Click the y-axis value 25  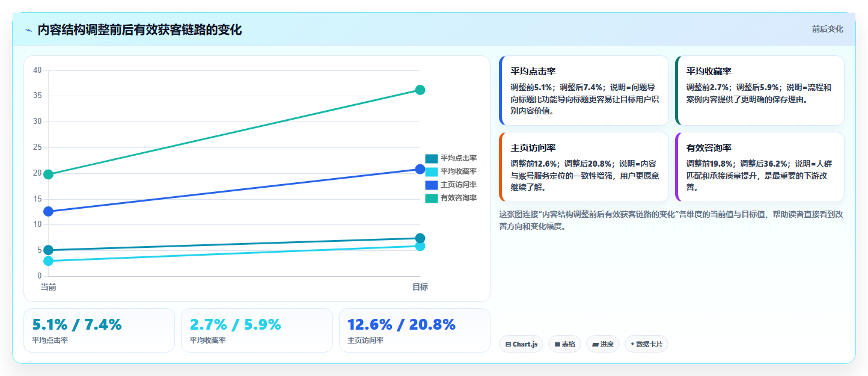coord(37,147)
